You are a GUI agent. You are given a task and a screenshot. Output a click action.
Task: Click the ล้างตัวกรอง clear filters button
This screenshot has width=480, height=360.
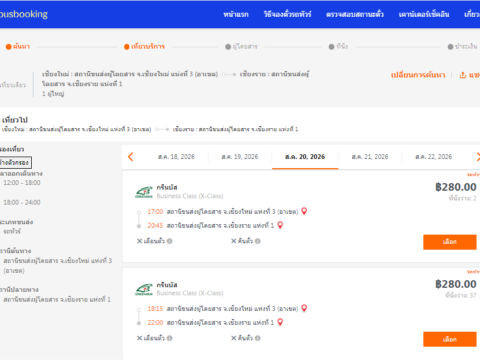[x=15, y=163]
